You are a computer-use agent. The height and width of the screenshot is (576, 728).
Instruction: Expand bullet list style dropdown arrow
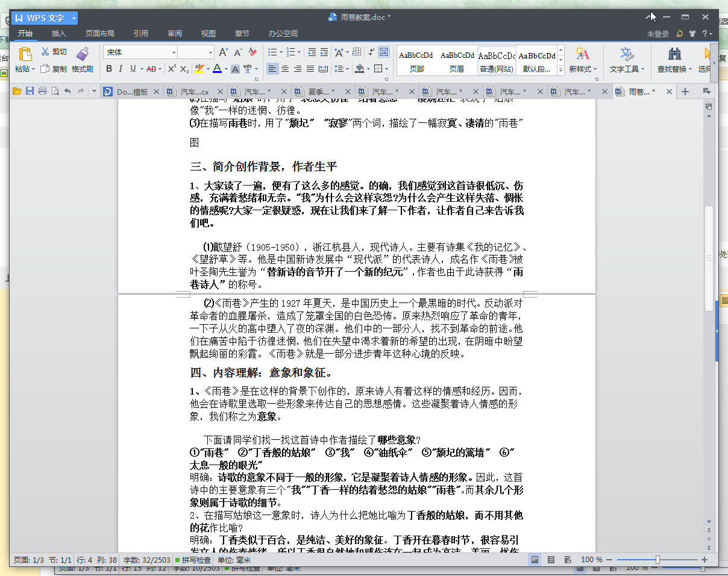pos(280,52)
